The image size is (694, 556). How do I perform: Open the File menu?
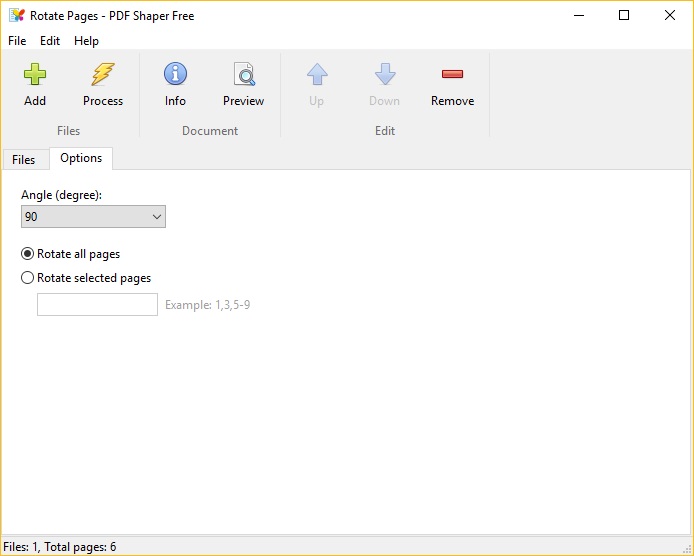(17, 41)
